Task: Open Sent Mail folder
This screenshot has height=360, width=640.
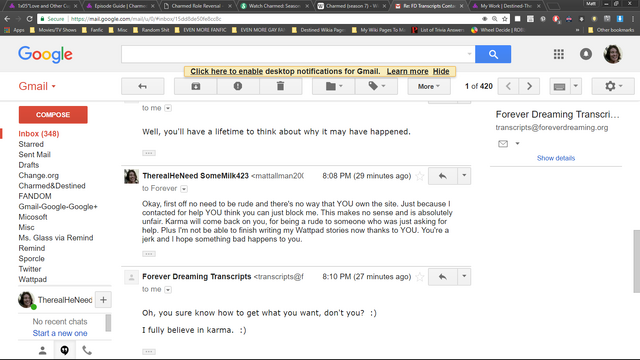Action: pos(34,154)
